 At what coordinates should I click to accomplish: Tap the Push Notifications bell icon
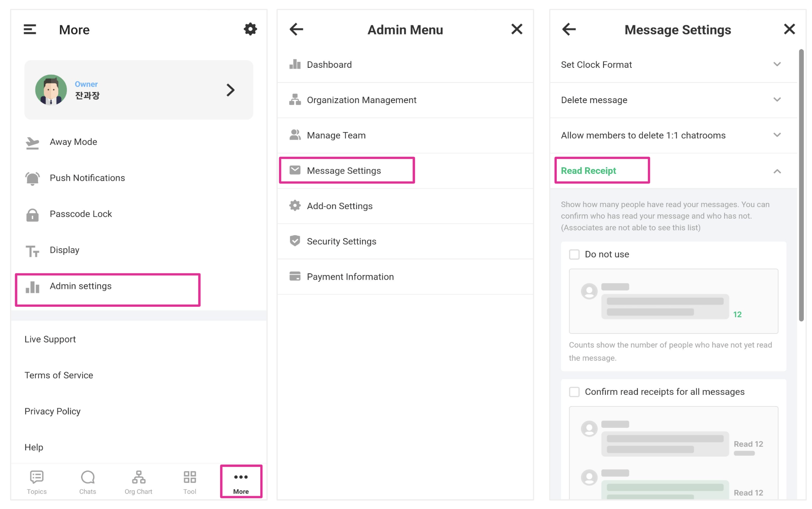point(32,178)
